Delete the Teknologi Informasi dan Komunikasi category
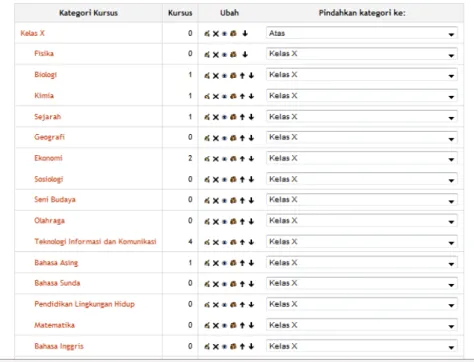 pos(216,243)
